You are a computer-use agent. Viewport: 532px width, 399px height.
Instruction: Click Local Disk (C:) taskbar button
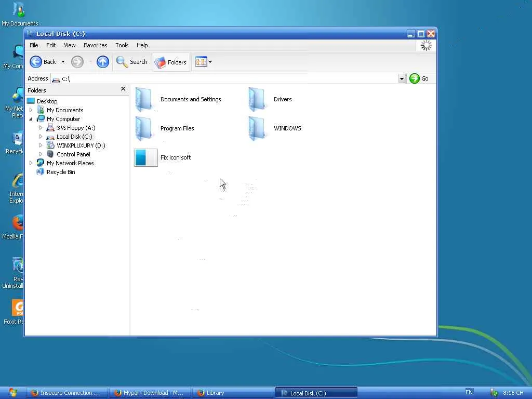pos(316,393)
